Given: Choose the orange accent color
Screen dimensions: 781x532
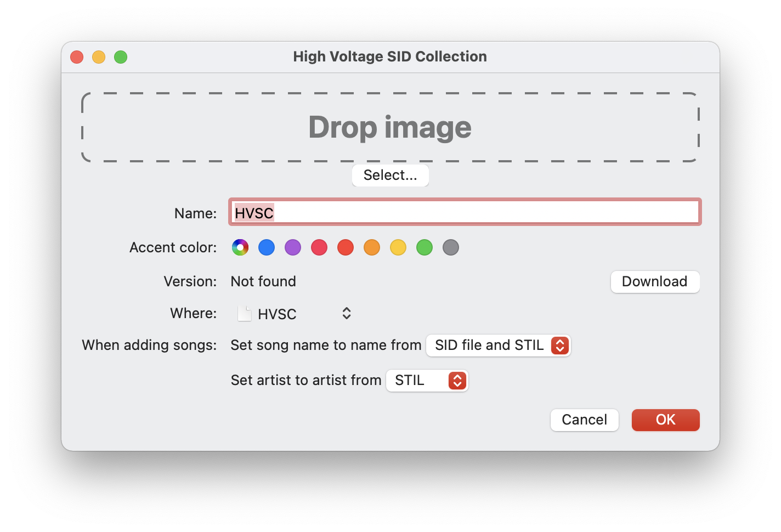Looking at the screenshot, I should (x=372, y=247).
